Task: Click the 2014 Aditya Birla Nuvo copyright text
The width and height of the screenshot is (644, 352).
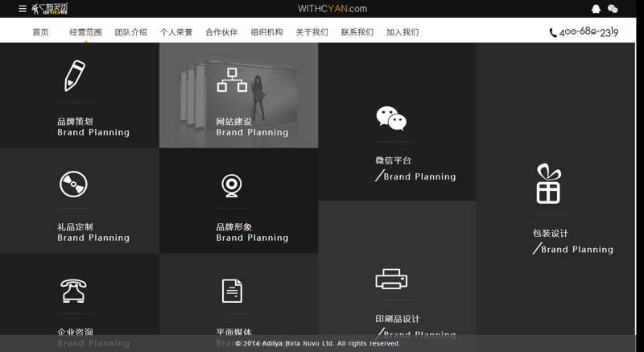Action: coord(318,343)
